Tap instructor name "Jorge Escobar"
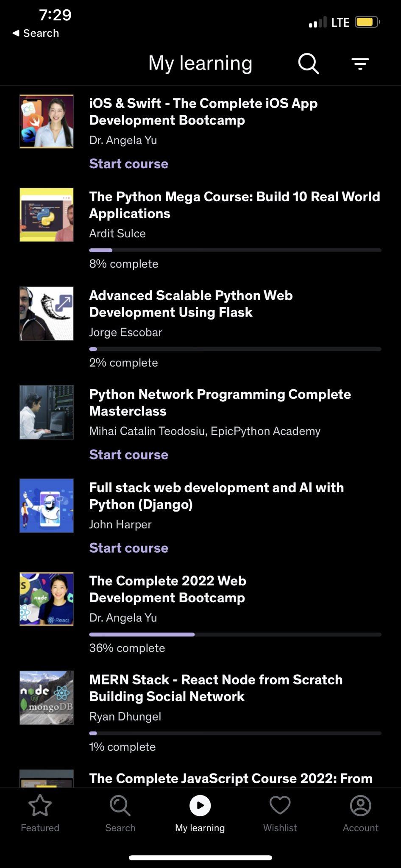This screenshot has width=401, height=868. tap(125, 332)
